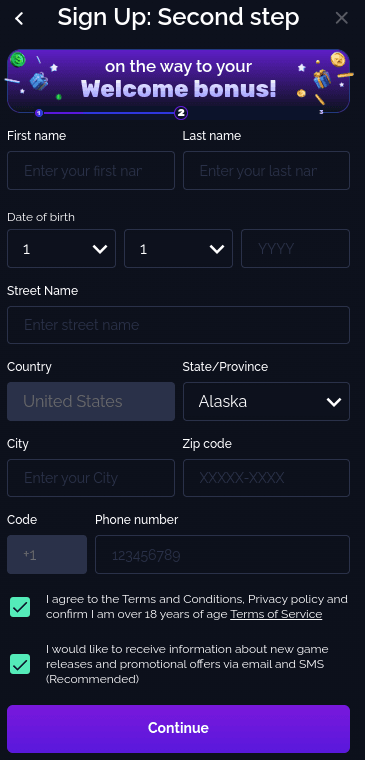The image size is (365, 760).
Task: Click the blue gift box icon
Action: pos(39,80)
